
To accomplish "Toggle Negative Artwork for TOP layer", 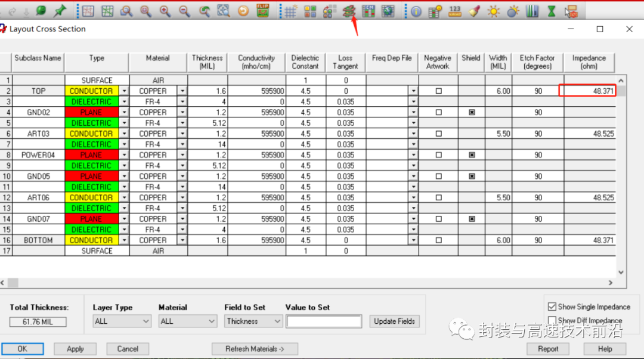I will click(439, 91).
